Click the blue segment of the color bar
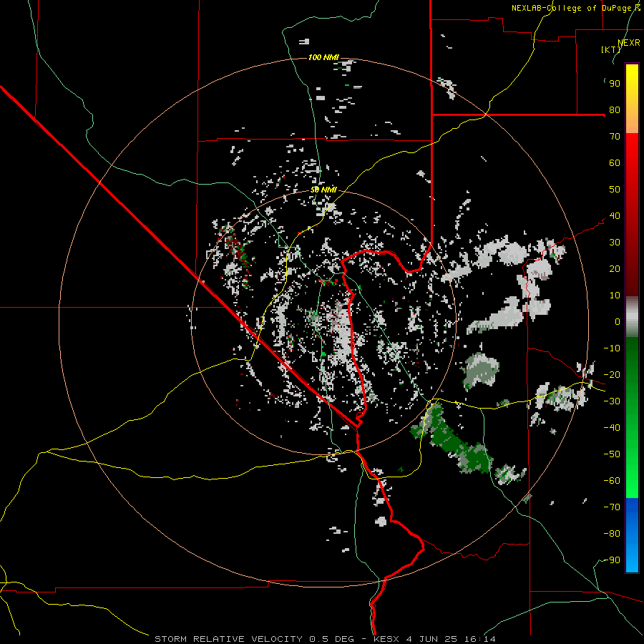Screen dimensions: 644x644 [632, 535]
